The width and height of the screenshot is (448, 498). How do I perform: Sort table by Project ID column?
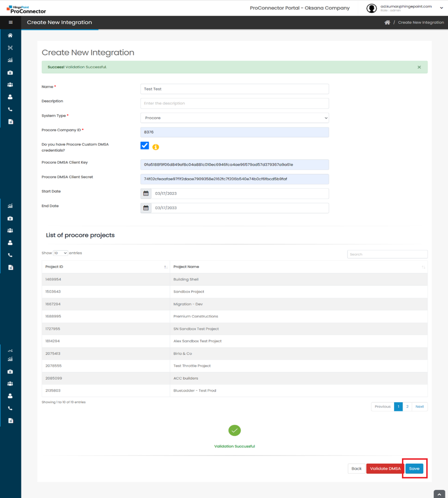(106, 267)
